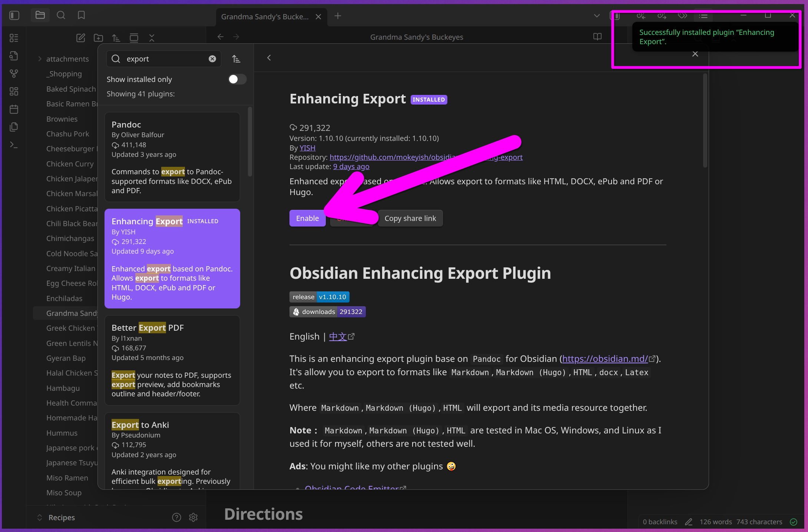Open the graph view ribbon icon
The height and width of the screenshot is (532, 808).
point(14,73)
